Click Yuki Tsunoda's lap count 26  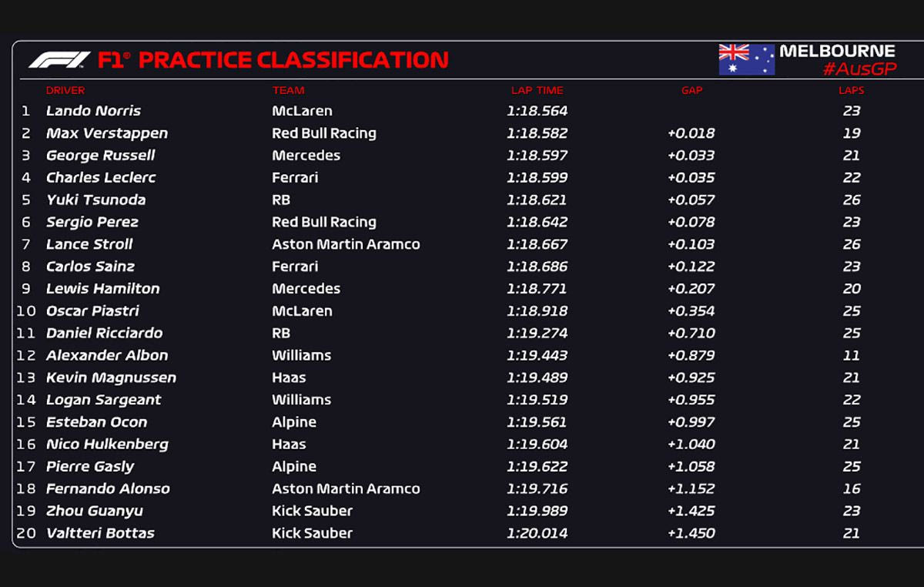[851, 200]
